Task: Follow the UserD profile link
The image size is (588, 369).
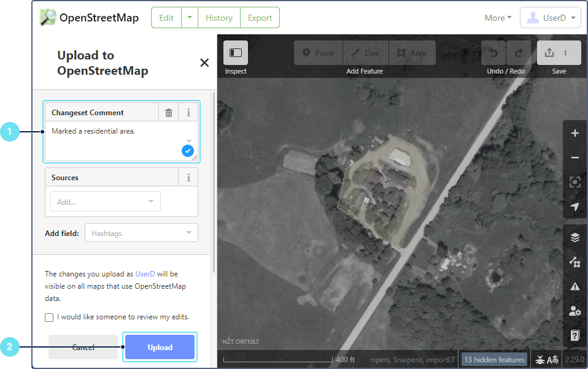Action: click(x=145, y=274)
